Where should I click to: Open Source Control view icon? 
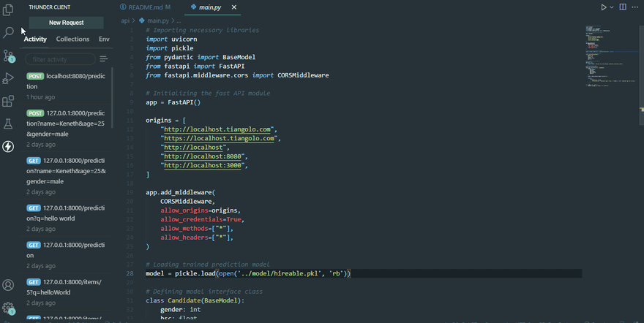8,56
